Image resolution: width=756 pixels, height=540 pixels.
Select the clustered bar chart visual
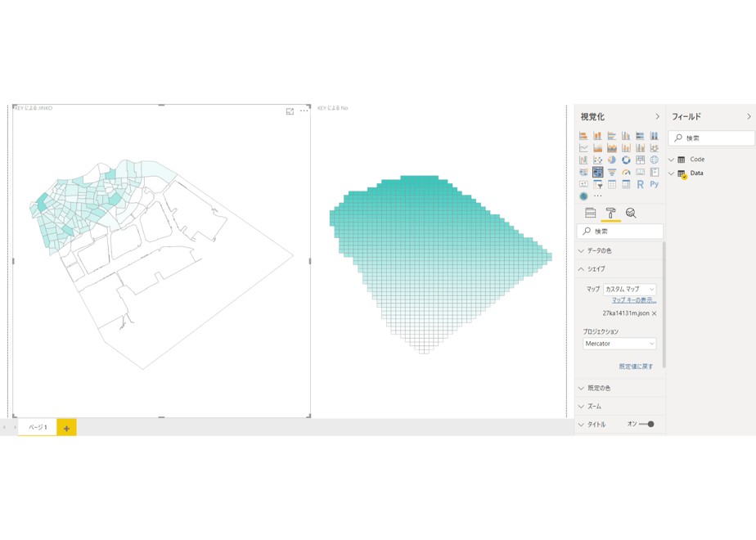[612, 136]
